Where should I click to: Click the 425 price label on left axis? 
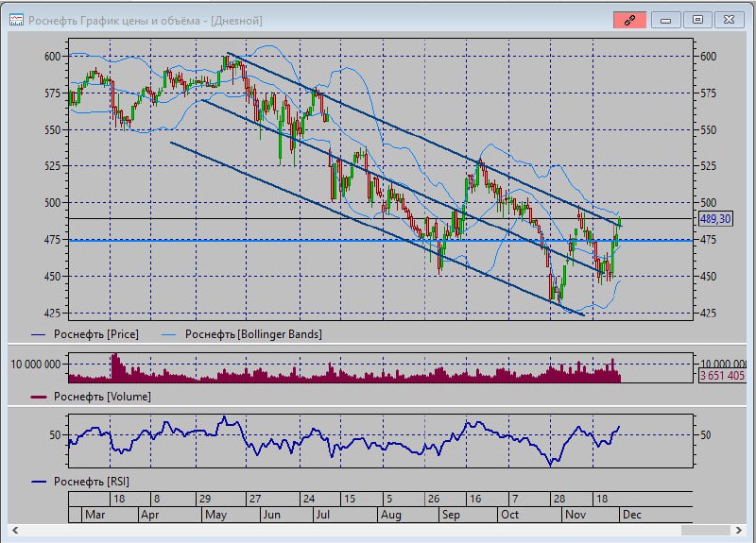point(52,314)
